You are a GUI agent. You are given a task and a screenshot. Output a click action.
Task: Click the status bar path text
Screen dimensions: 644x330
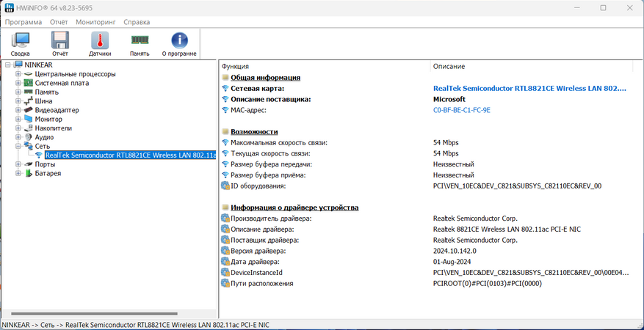tap(136, 325)
